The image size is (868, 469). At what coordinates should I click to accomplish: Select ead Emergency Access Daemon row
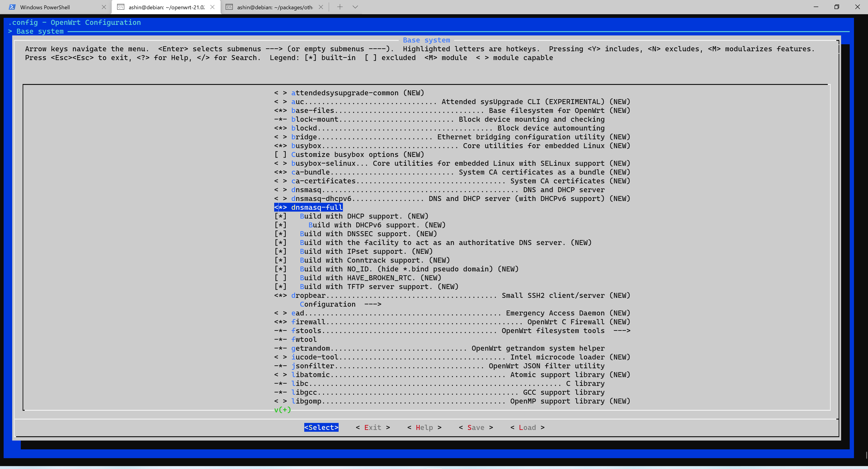pos(452,313)
